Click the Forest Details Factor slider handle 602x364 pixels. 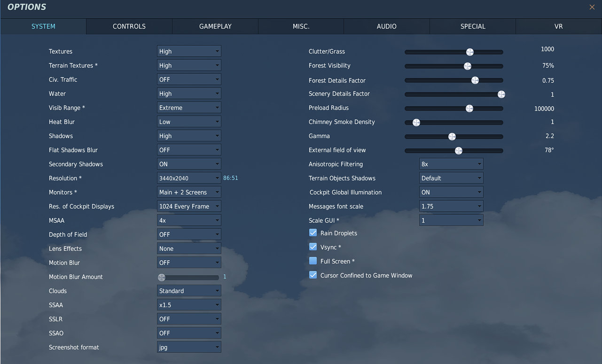[x=475, y=80]
